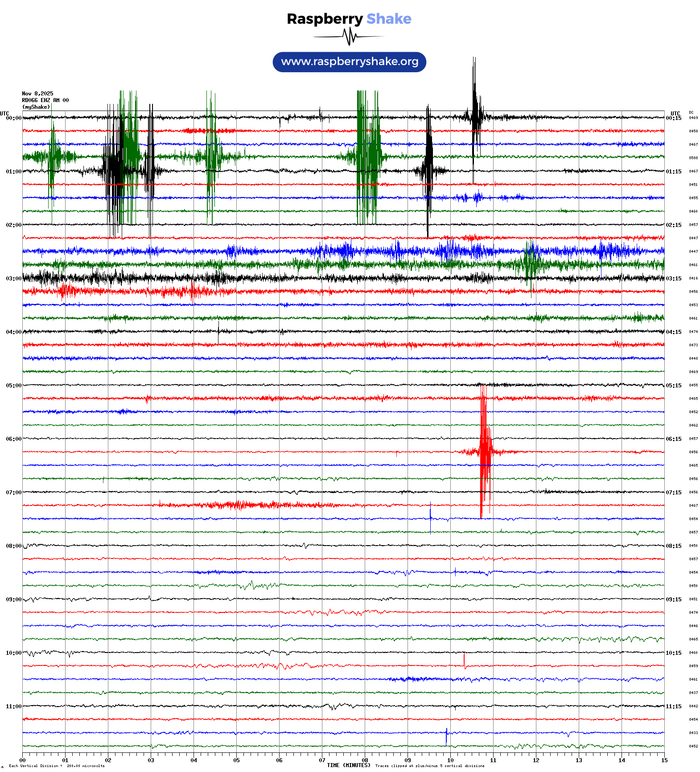Click the large red seismic event burst
The width and height of the screenshot is (700, 772).
(485, 451)
